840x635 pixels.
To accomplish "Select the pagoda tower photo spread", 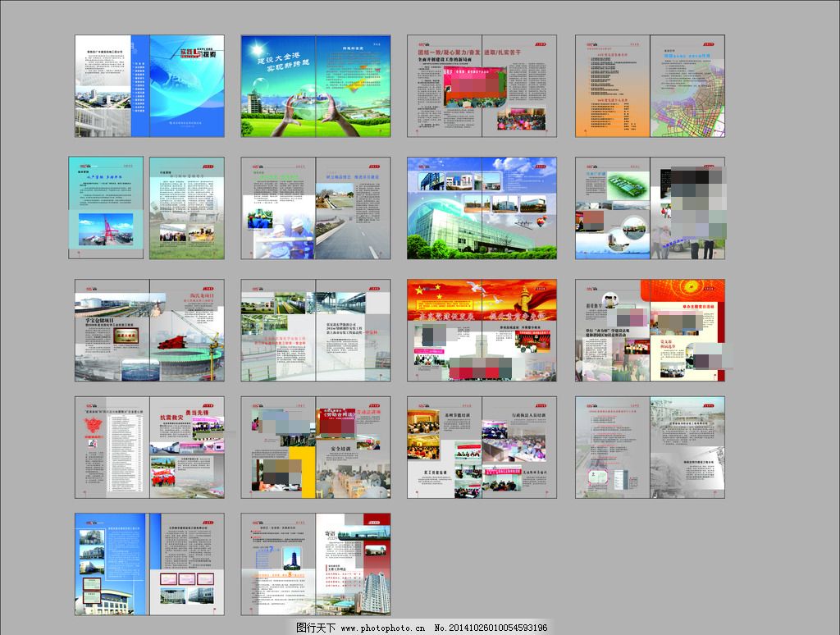I will click(316, 564).
